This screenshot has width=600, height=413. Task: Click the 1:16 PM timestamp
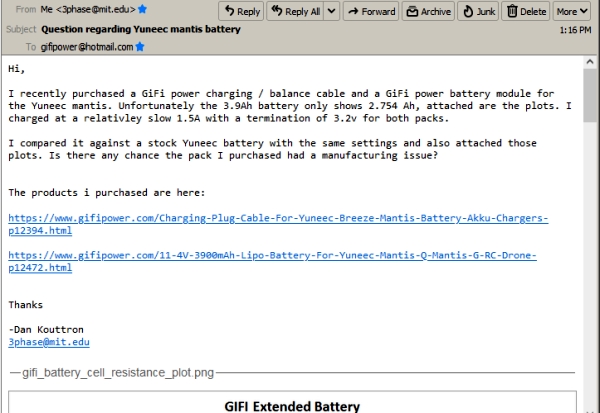(575, 30)
